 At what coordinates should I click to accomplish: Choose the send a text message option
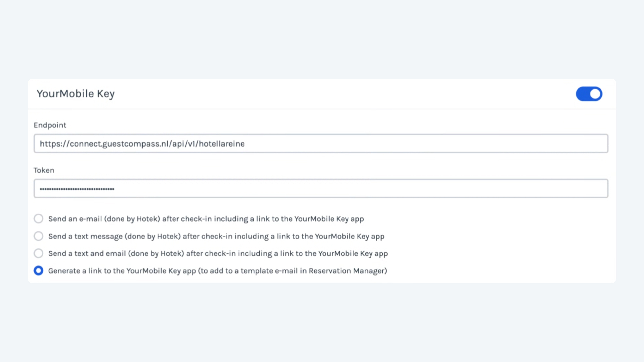coord(38,236)
